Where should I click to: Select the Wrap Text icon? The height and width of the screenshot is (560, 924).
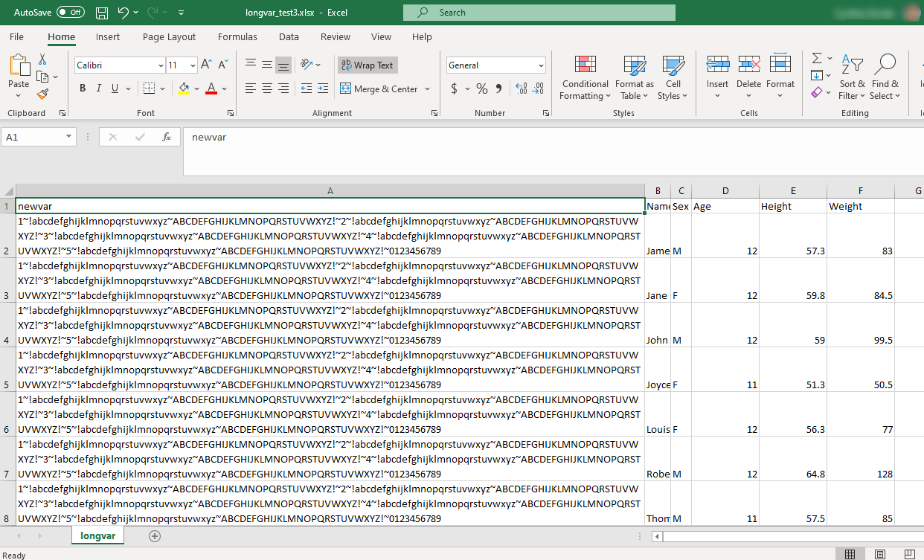point(367,65)
